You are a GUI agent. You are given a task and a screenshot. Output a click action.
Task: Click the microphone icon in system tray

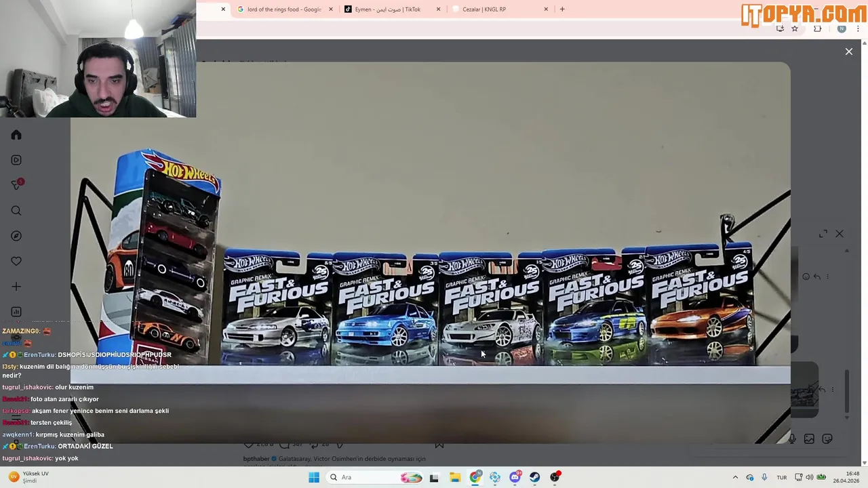point(764,477)
